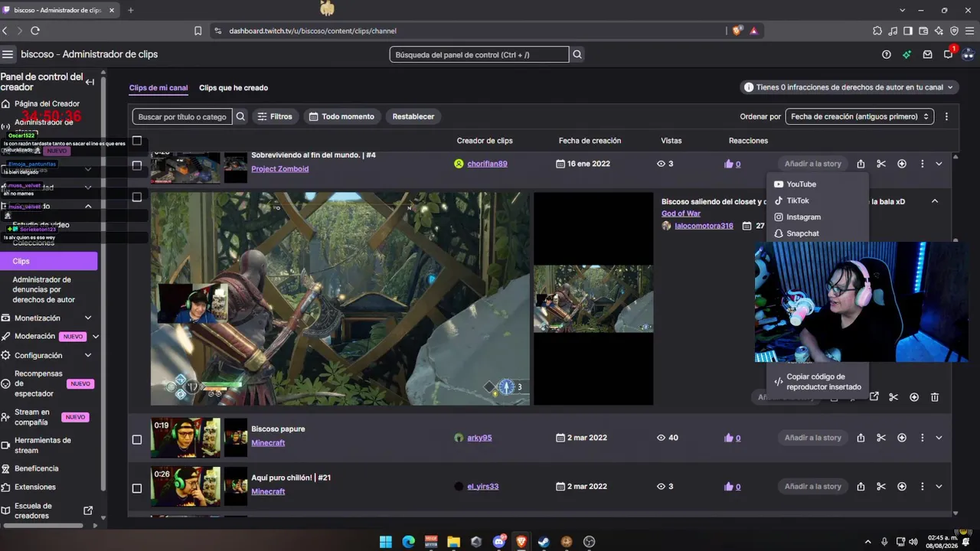
Task: Toggle the select-all clips checkbox in header
Action: [x=137, y=140]
